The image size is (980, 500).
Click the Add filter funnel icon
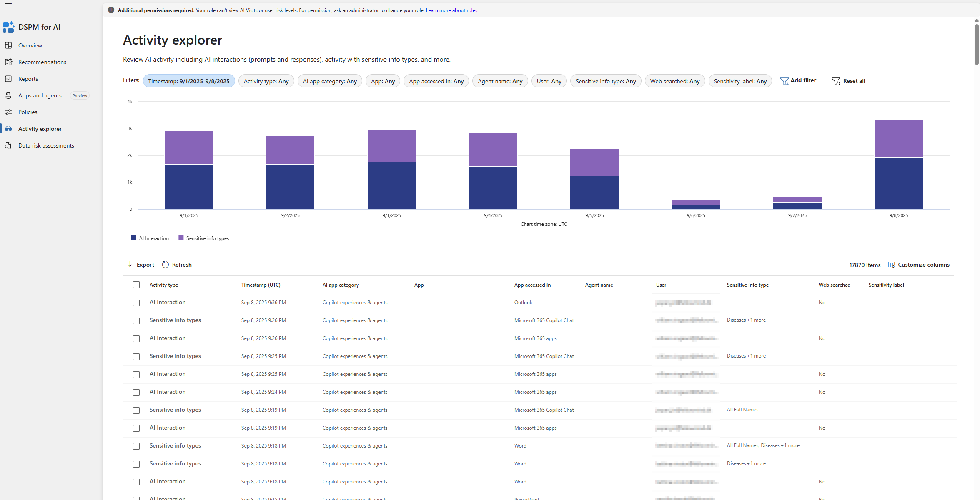(x=784, y=81)
